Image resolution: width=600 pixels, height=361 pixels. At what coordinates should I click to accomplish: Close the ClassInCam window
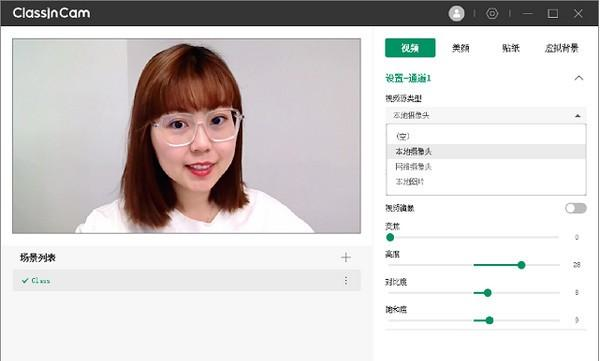[578, 13]
